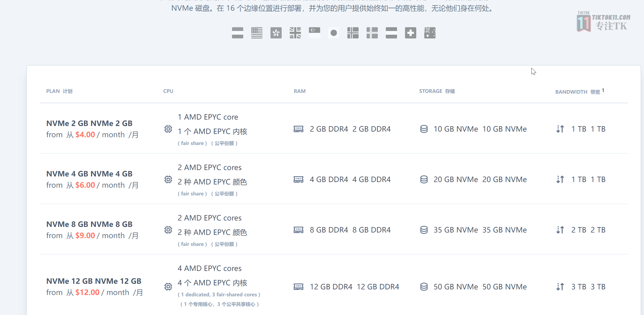Click the '50 GB NVMe 50 GB NVMe' storage cell

480,287
